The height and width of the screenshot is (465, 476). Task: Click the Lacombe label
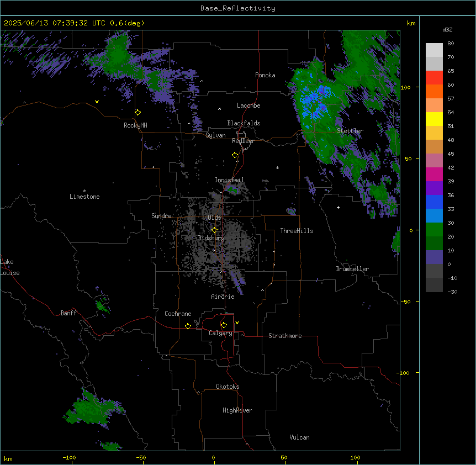tap(248, 105)
